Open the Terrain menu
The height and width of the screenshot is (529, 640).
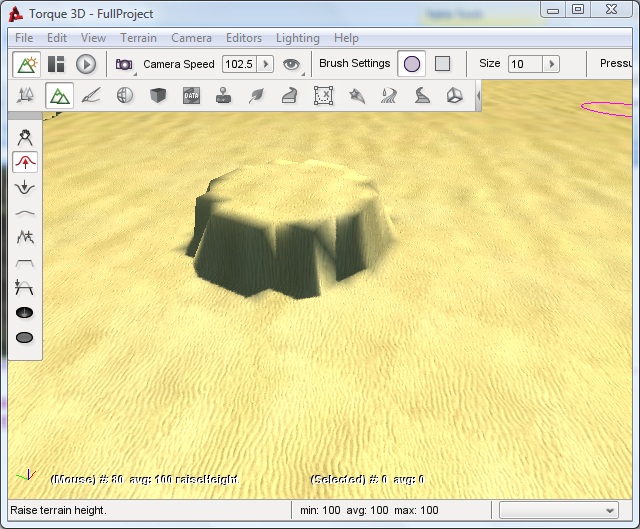pos(138,38)
